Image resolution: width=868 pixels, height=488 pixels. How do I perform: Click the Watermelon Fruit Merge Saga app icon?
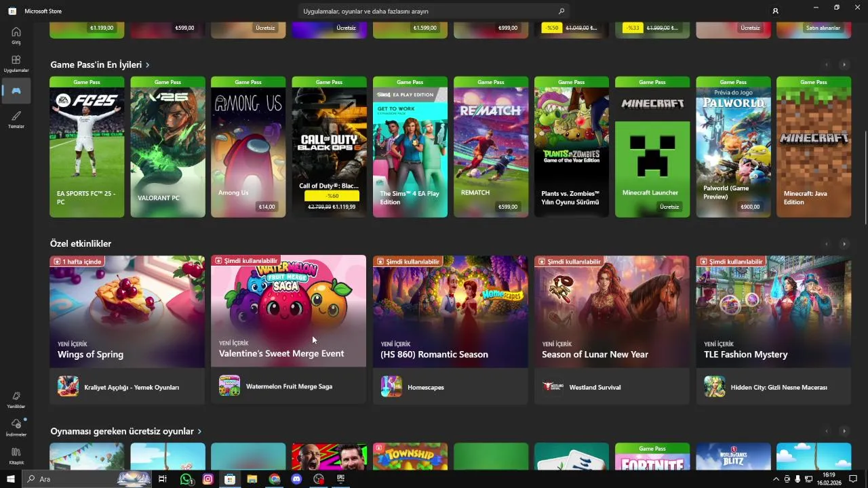tap(229, 386)
